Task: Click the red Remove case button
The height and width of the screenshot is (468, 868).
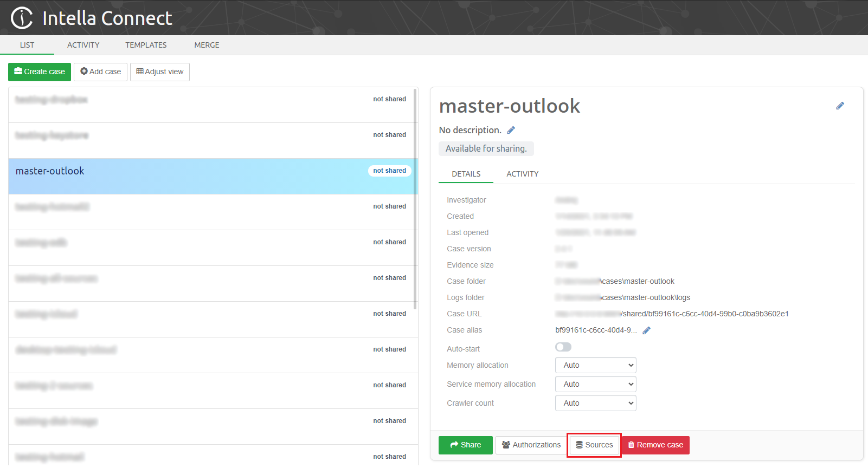Action: tap(655, 445)
